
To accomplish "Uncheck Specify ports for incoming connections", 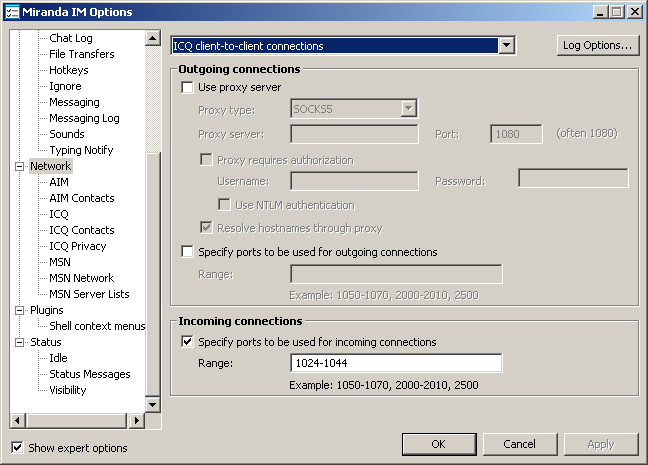I will pos(187,342).
